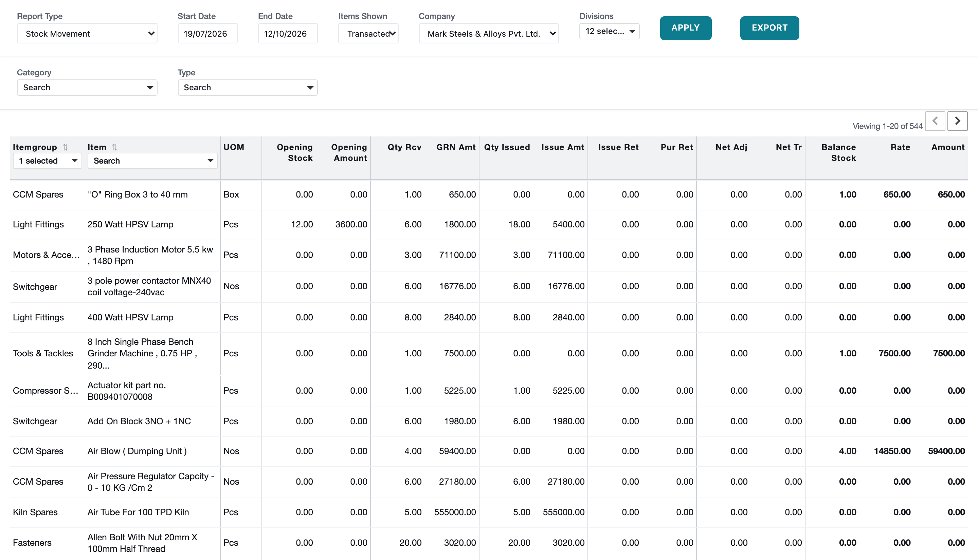Screen dimensions: 978x560
Task: Select item 250 Watt HPSV Lamp
Action: click(x=130, y=225)
